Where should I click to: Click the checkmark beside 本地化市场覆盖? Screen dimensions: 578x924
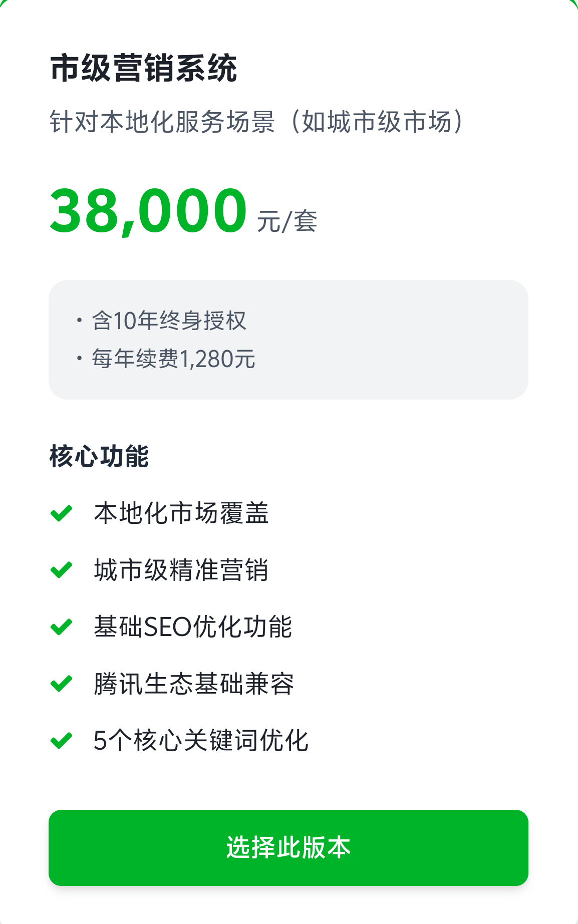tap(62, 513)
